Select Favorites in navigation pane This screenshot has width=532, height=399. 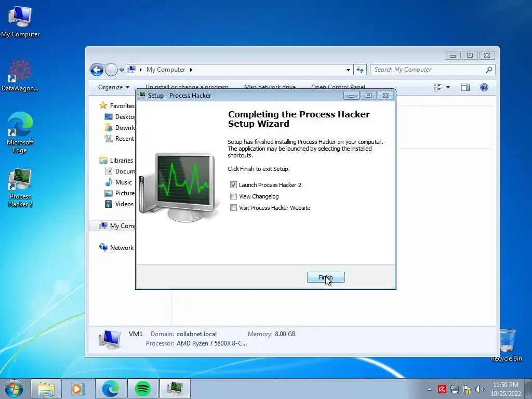click(x=117, y=106)
